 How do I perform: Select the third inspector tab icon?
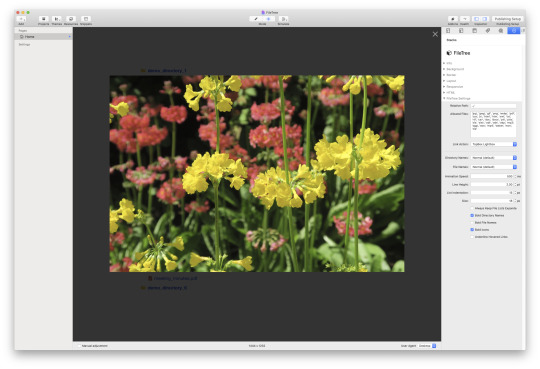click(x=474, y=31)
